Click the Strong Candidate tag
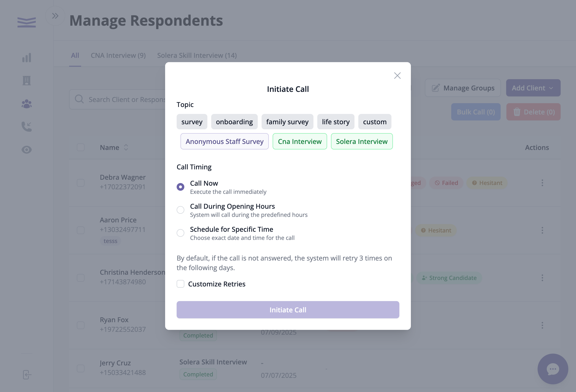Image resolution: width=576 pixels, height=392 pixels. tap(449, 278)
